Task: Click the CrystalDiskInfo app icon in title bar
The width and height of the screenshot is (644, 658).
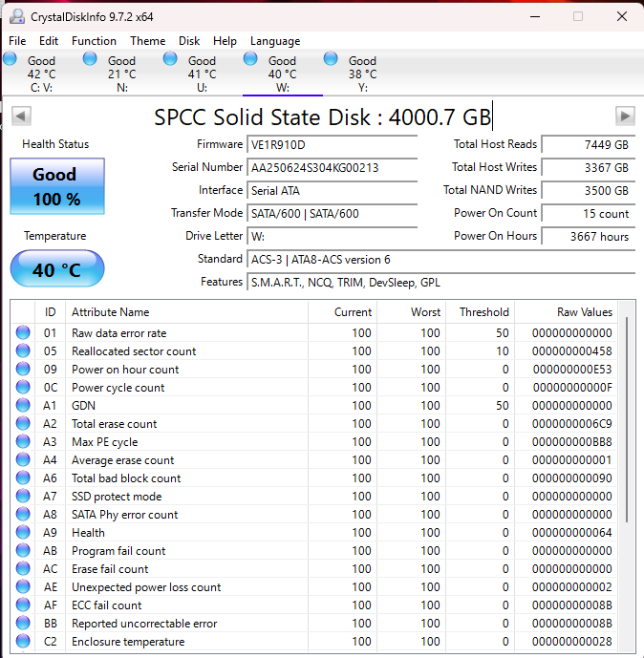Action: (x=17, y=16)
